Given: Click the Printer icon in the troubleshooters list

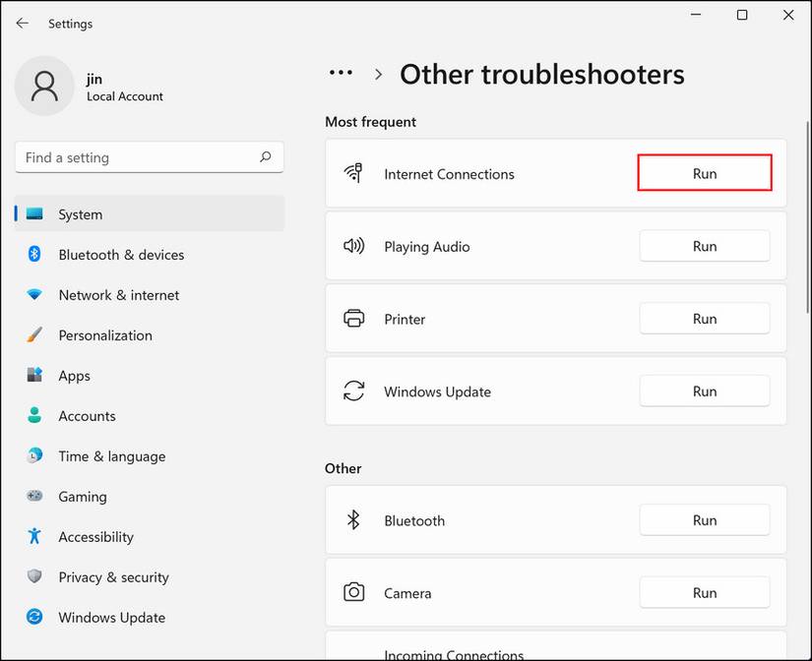Looking at the screenshot, I should click(354, 319).
